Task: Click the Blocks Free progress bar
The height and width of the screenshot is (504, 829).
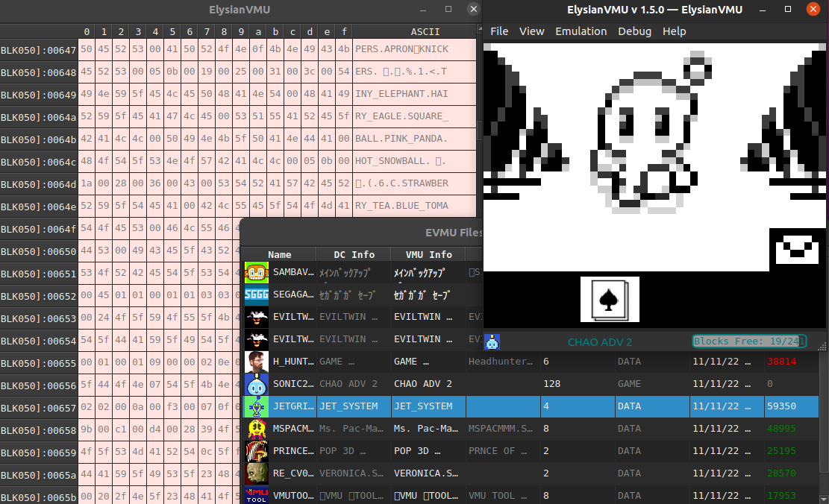Action: (x=749, y=341)
